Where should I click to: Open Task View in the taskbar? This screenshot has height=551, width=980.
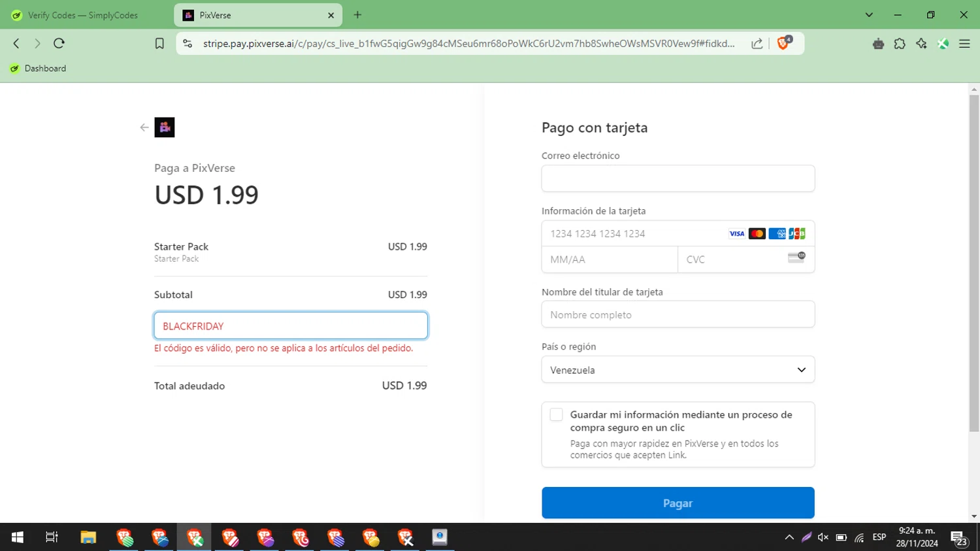pos(52,537)
